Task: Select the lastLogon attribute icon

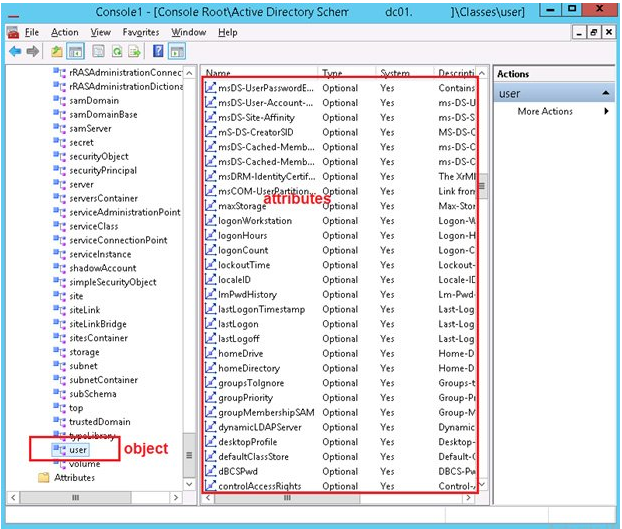Action: [x=210, y=324]
